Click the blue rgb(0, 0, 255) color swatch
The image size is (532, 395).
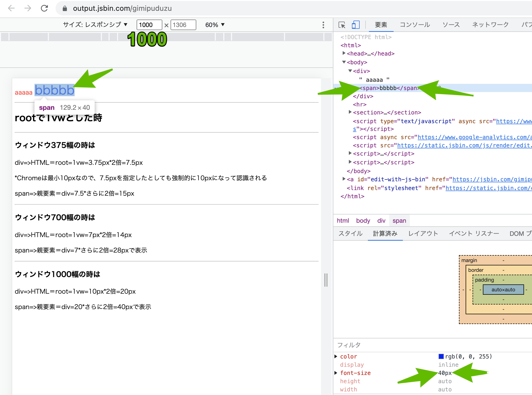(x=441, y=356)
